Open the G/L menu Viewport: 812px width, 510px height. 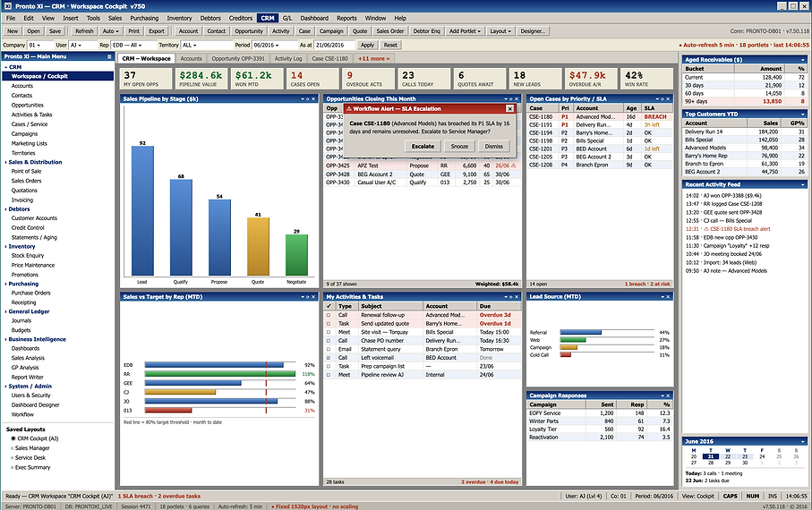287,18
